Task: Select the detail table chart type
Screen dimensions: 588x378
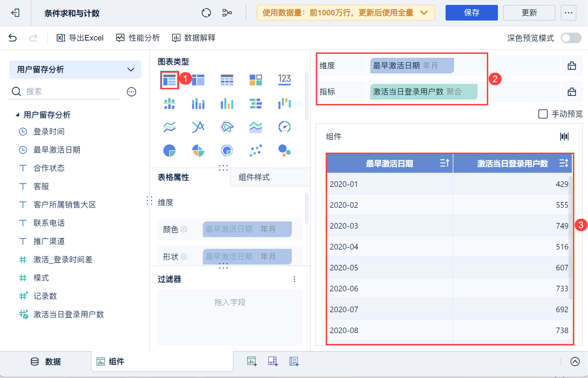Action: point(227,79)
